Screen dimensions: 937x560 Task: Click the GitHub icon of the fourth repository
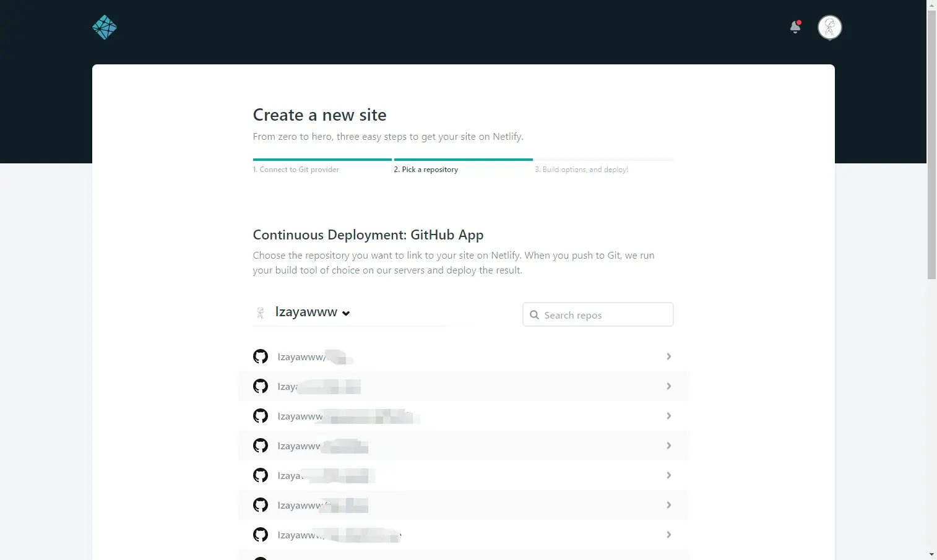coord(261,446)
